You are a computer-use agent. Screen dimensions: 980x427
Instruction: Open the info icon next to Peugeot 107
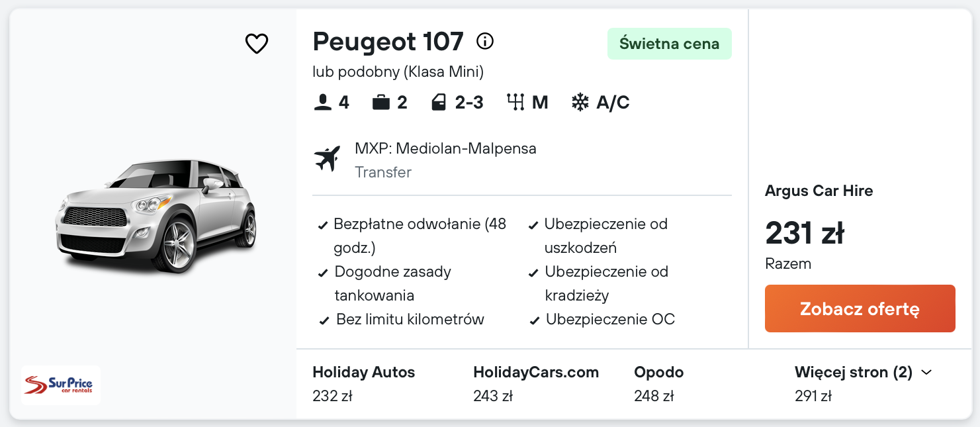485,42
